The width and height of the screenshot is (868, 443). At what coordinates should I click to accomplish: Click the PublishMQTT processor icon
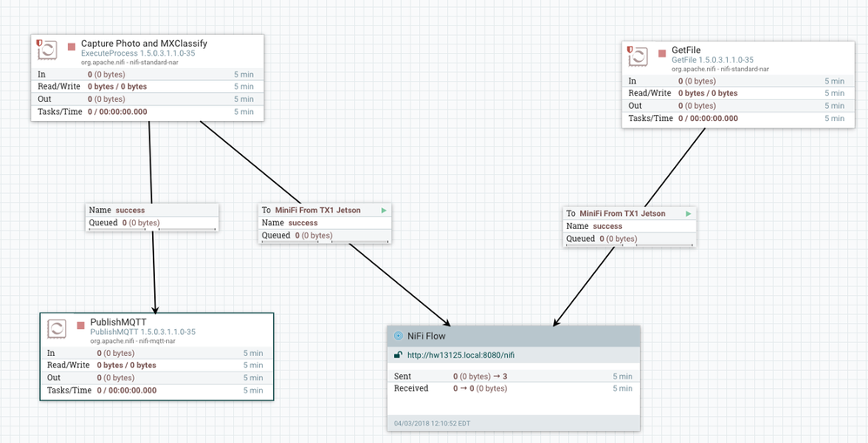pos(57,328)
